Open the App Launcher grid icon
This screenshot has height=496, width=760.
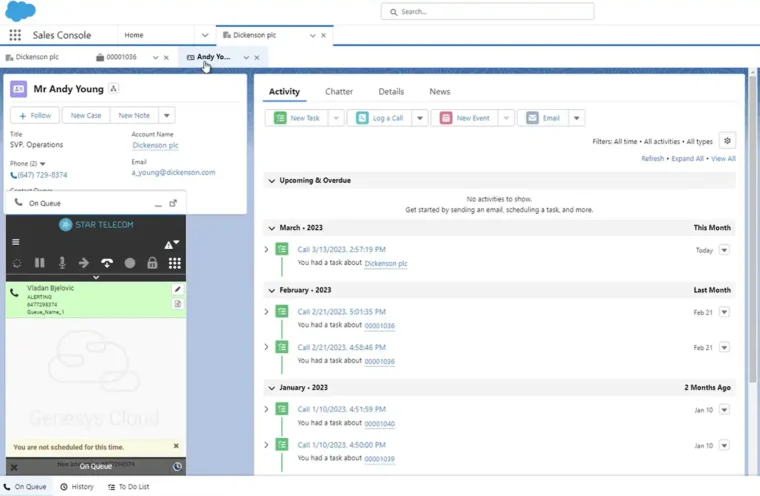[x=15, y=35]
